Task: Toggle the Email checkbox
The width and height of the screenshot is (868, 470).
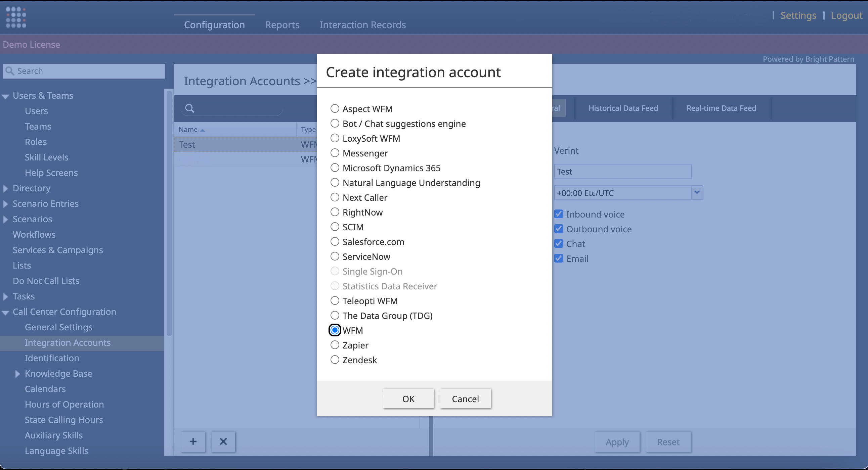Action: point(559,258)
